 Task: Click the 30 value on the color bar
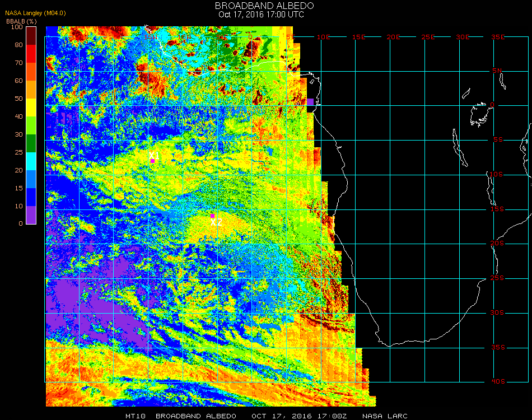coord(18,134)
